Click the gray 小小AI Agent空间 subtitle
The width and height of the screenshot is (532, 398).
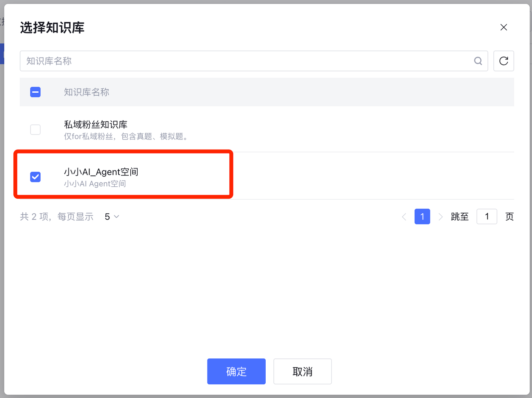point(95,184)
